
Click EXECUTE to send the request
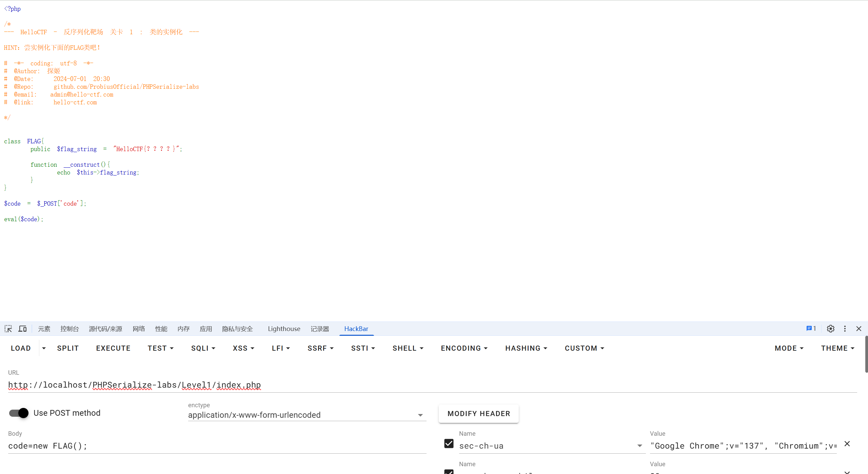click(113, 348)
